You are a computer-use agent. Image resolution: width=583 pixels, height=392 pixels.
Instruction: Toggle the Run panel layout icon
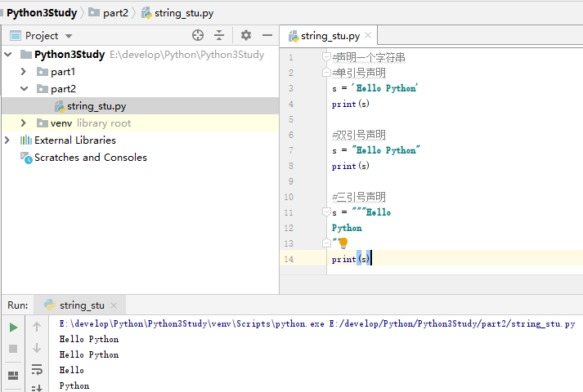coord(13,375)
